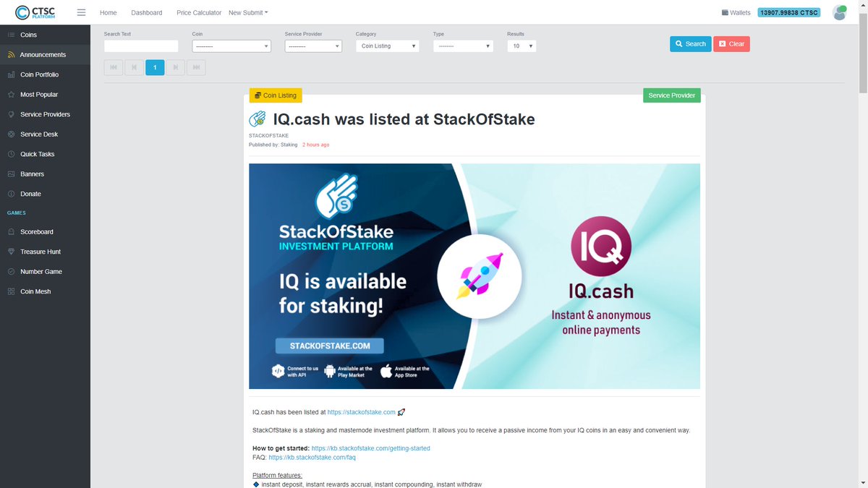Click the IQ.cash coin icon beside the title

click(258, 119)
